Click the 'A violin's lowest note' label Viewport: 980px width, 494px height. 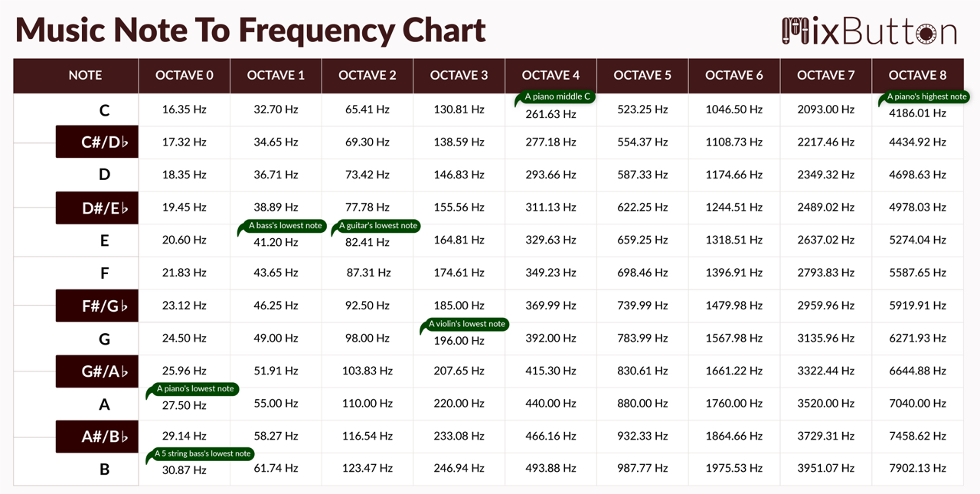(x=465, y=324)
